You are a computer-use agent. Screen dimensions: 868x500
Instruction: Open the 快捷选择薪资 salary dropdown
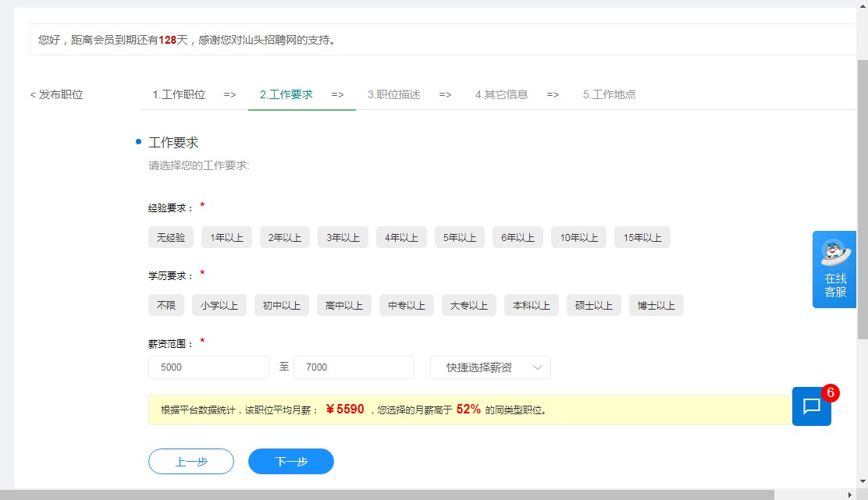pos(491,367)
